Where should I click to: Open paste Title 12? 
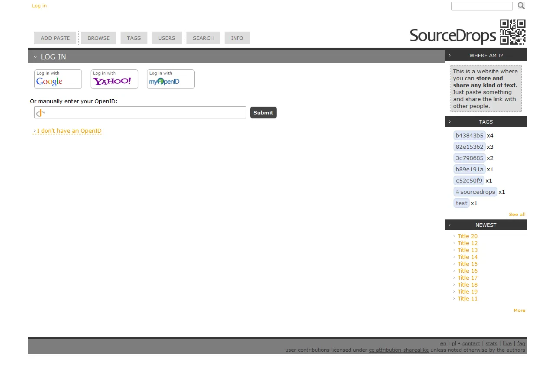pyautogui.click(x=467, y=243)
